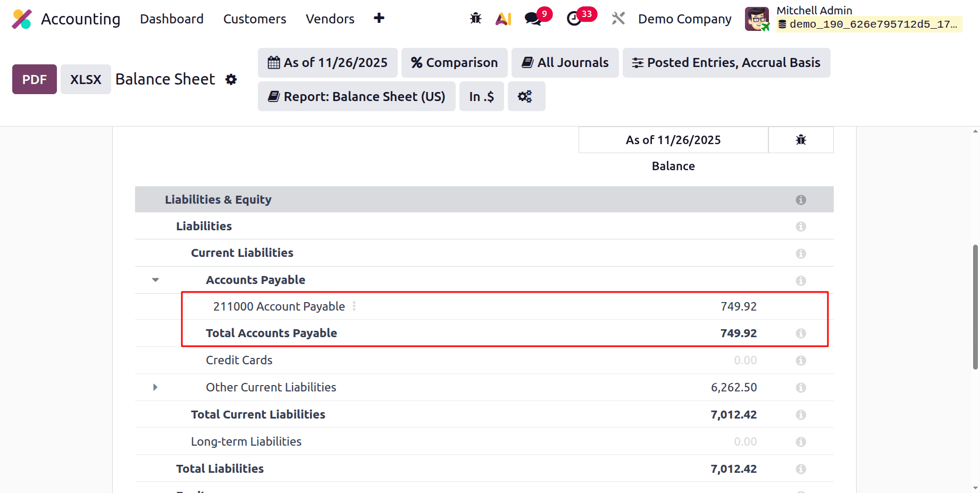The height and width of the screenshot is (493, 980).
Task: Open the AI assistant icon
Action: coord(504,19)
